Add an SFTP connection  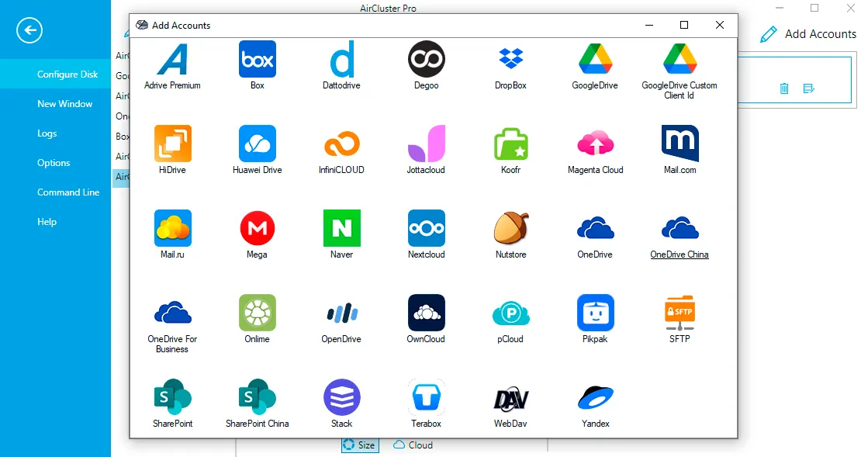point(680,313)
